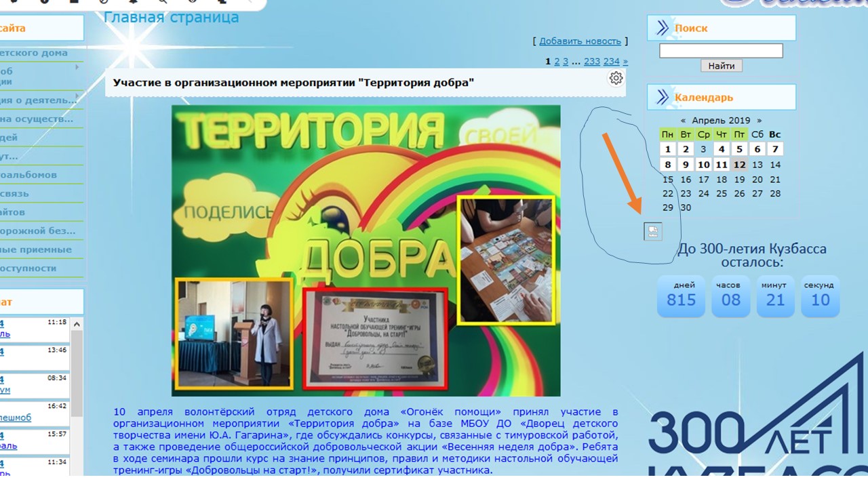Click the chat entry posted at 15:57
Screen dimensions: 868x488
[x=34, y=441]
